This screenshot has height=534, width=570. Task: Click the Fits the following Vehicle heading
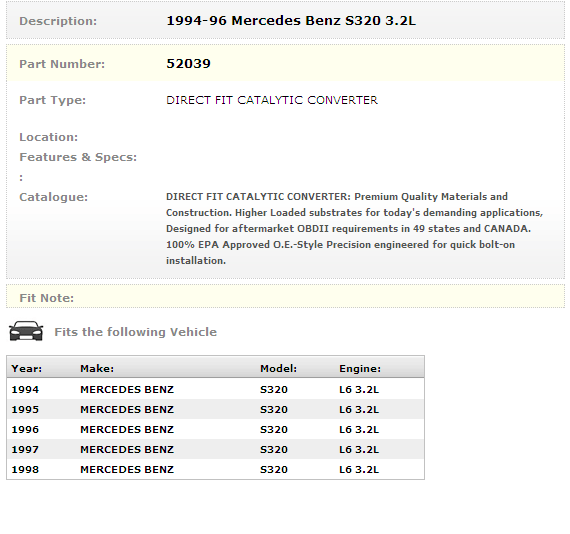click(135, 332)
